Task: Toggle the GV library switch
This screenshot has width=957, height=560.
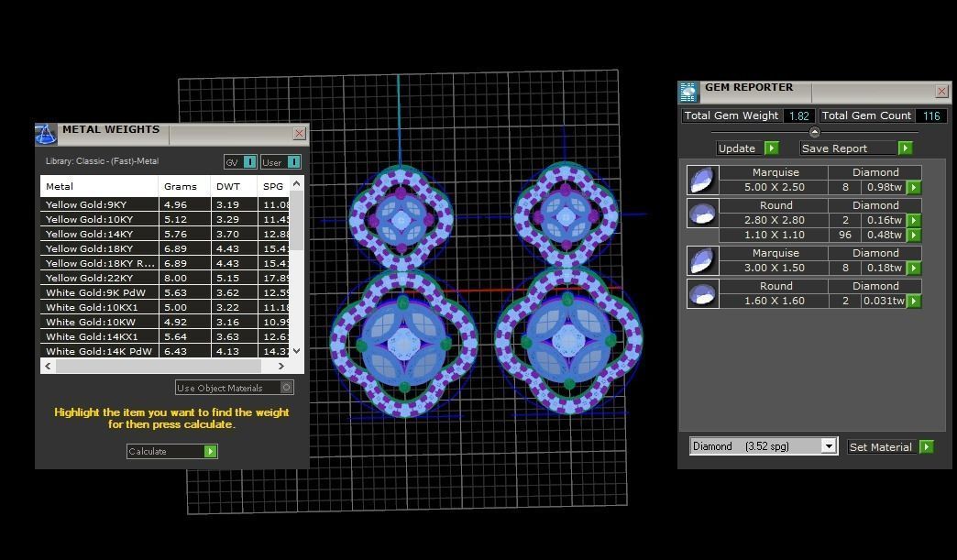Action: point(249,162)
